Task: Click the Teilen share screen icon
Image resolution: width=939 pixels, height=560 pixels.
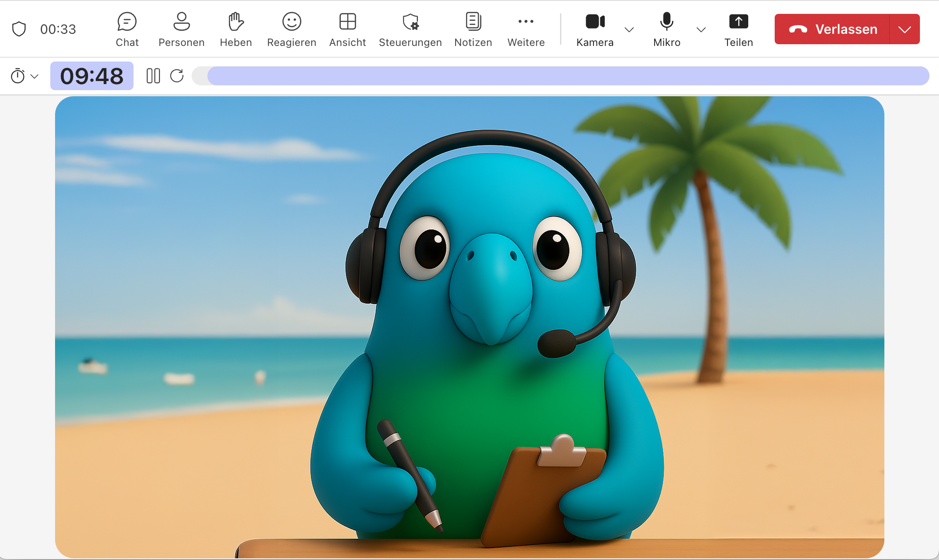Action: [x=738, y=29]
